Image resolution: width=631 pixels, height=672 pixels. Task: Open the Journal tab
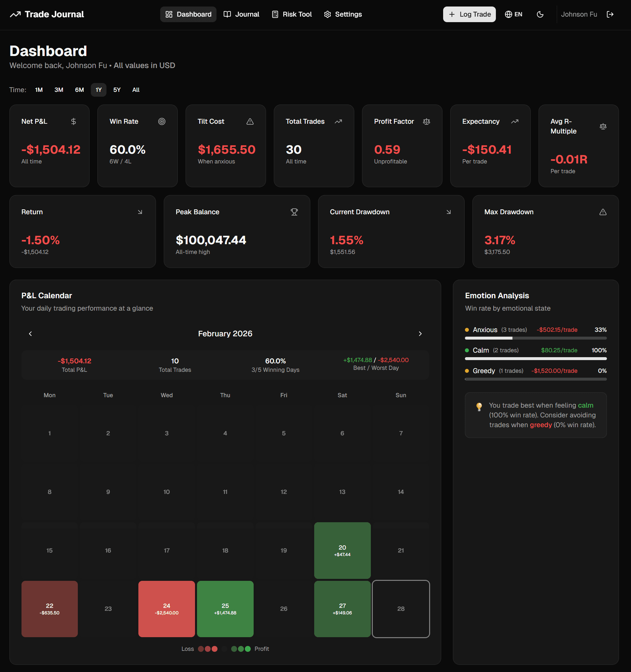tap(242, 14)
